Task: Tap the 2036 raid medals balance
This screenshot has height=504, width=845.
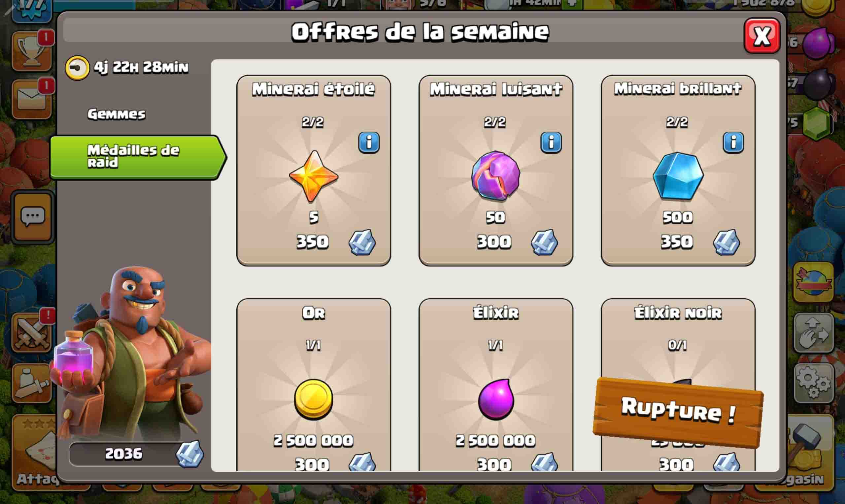Action: pos(136,454)
